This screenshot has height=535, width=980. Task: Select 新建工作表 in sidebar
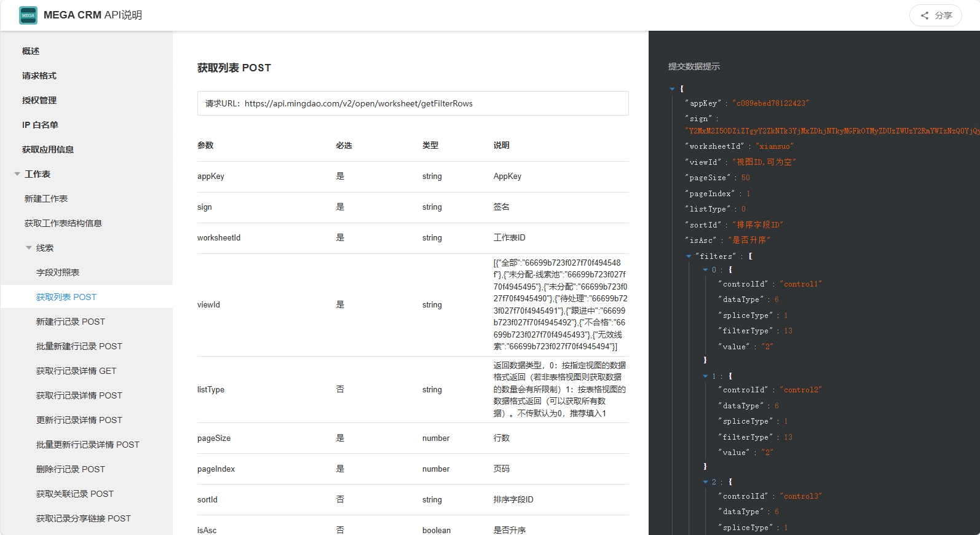46,199
